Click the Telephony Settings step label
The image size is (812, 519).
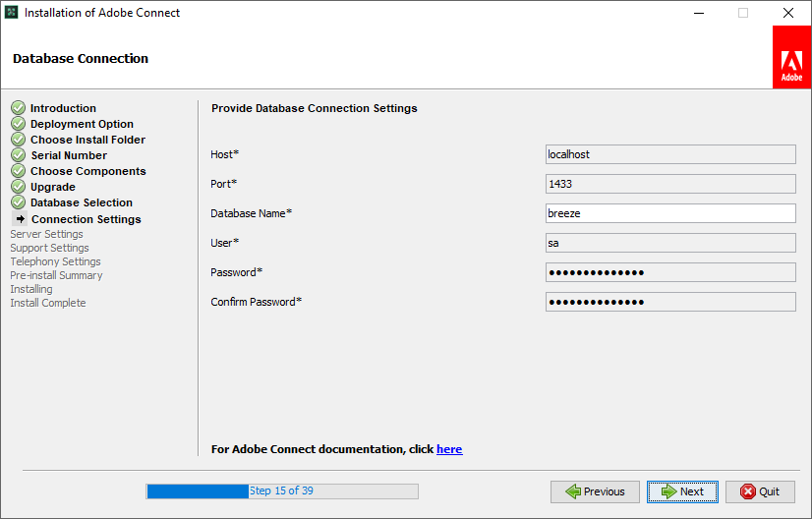pos(55,261)
